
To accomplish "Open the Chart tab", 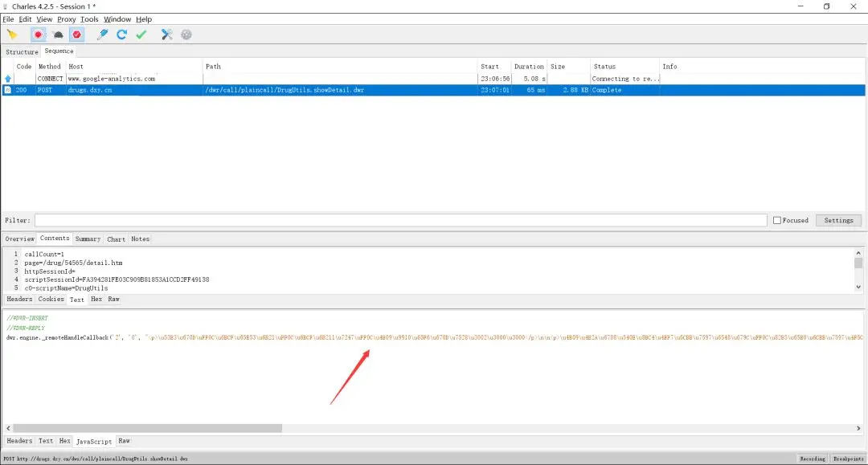I will (117, 239).
